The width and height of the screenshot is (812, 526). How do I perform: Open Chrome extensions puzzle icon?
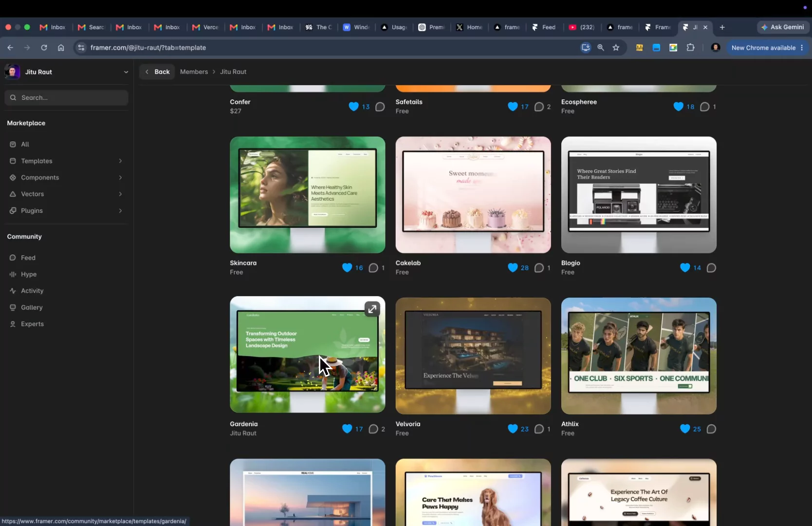690,48
